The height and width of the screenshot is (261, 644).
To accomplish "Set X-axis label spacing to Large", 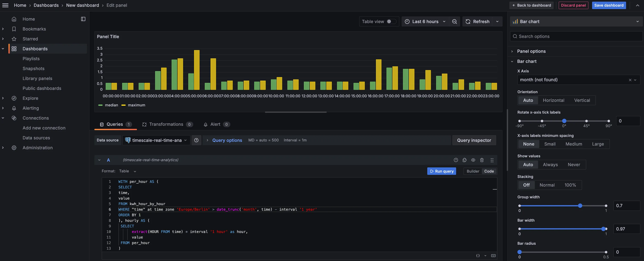I will pos(598,144).
